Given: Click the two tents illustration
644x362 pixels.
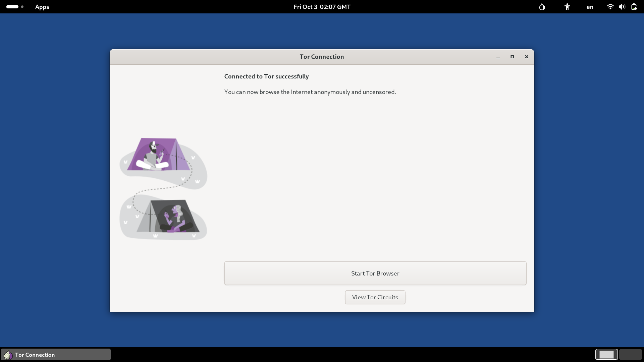Looking at the screenshot, I should [163, 188].
